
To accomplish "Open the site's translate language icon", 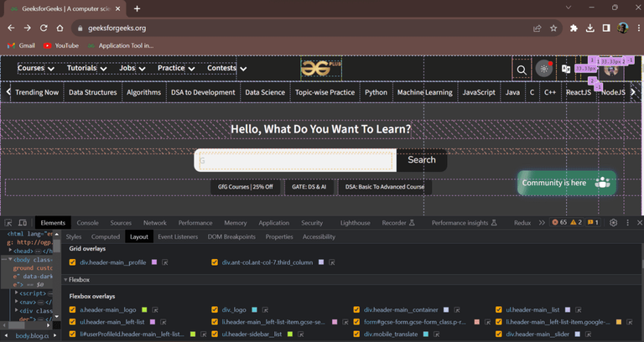I will (566, 69).
